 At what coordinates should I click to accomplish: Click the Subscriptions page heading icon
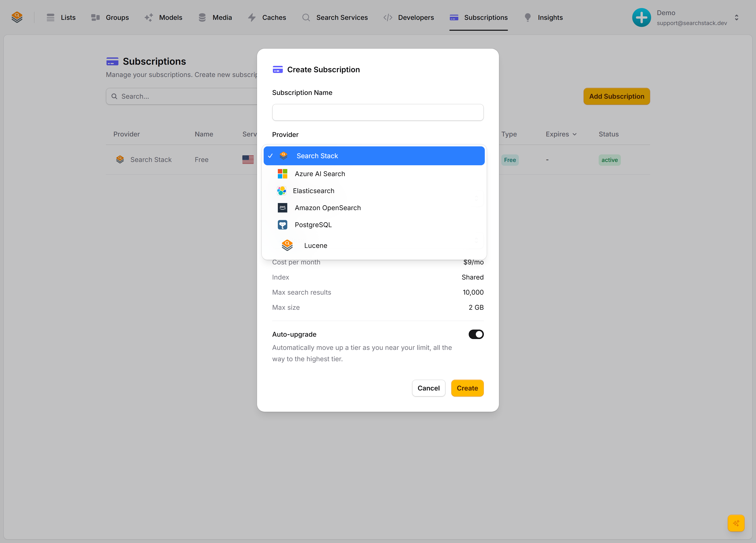point(112,61)
